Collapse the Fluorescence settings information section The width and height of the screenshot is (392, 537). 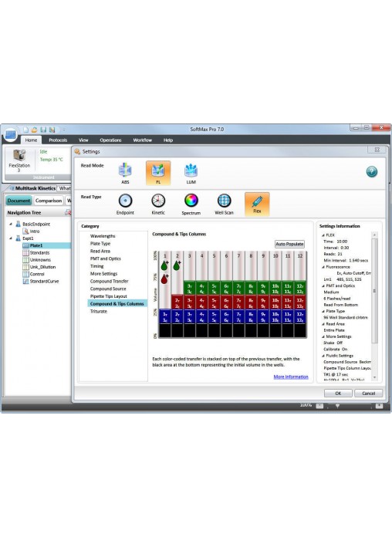(323, 267)
